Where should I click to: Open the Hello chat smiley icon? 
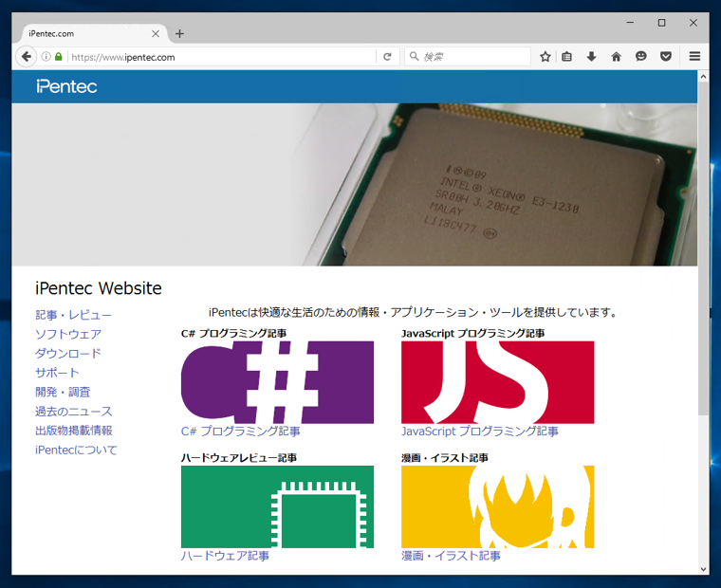(640, 57)
